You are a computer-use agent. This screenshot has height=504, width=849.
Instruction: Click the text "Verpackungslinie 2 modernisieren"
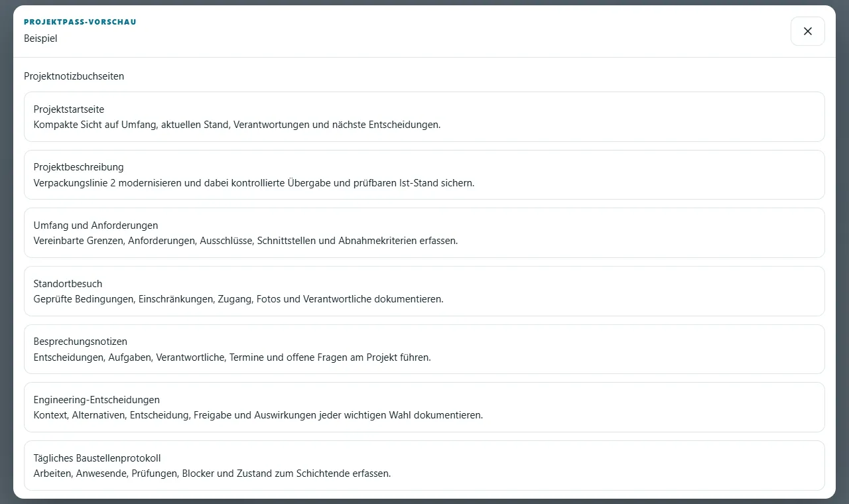pyautogui.click(x=109, y=183)
